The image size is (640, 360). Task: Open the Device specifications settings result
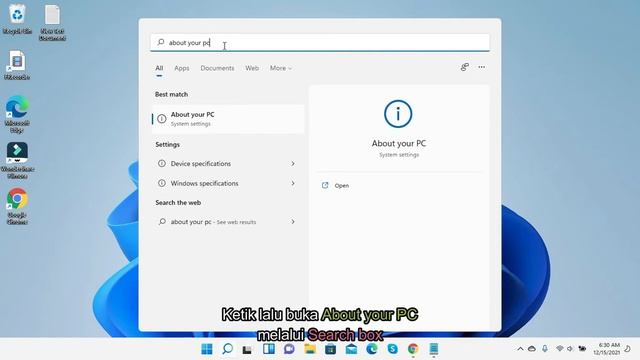click(x=228, y=163)
